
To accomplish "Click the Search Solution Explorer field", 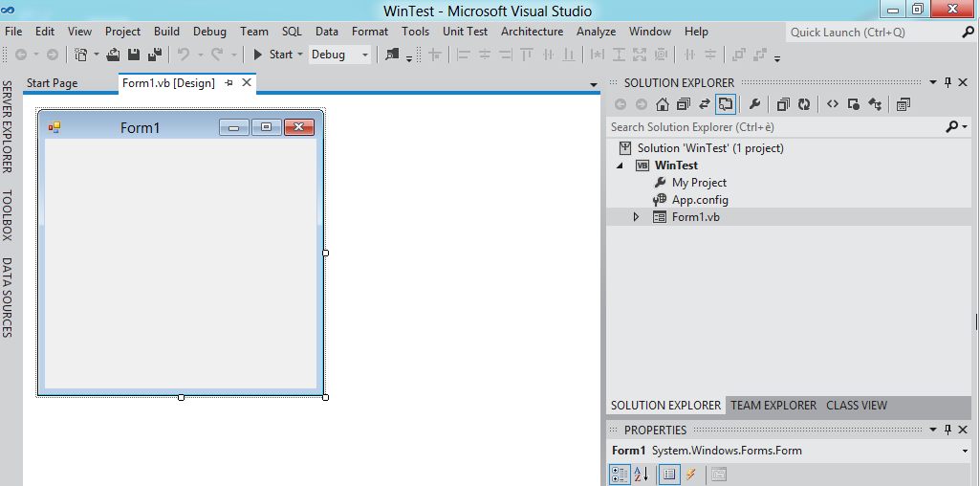I will tap(775, 127).
